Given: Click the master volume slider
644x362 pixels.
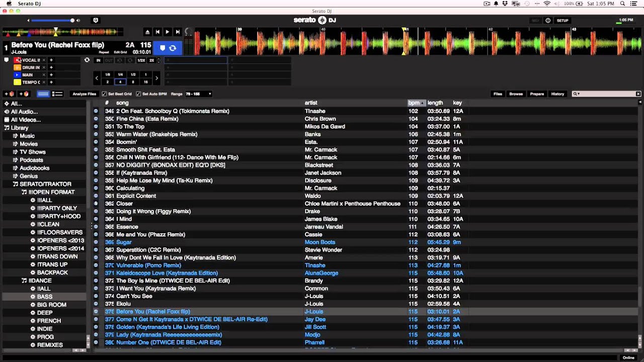Looking at the screenshot, I should (x=52, y=21).
